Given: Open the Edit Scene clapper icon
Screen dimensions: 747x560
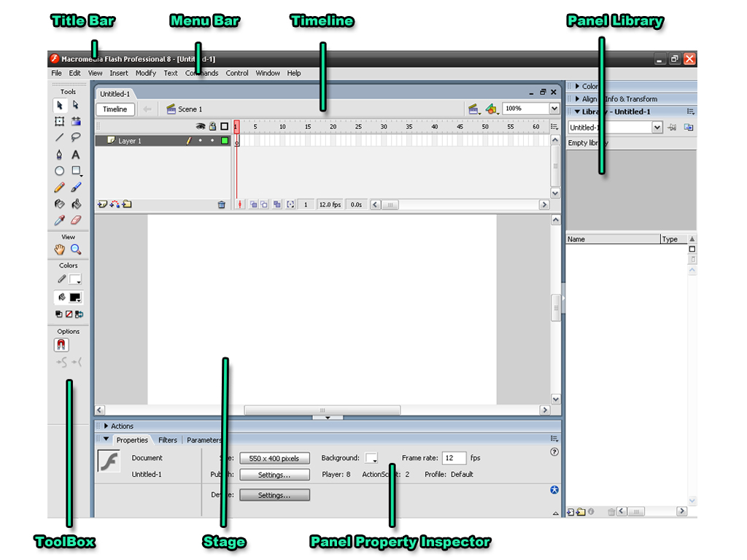Looking at the screenshot, I should click(x=474, y=109).
